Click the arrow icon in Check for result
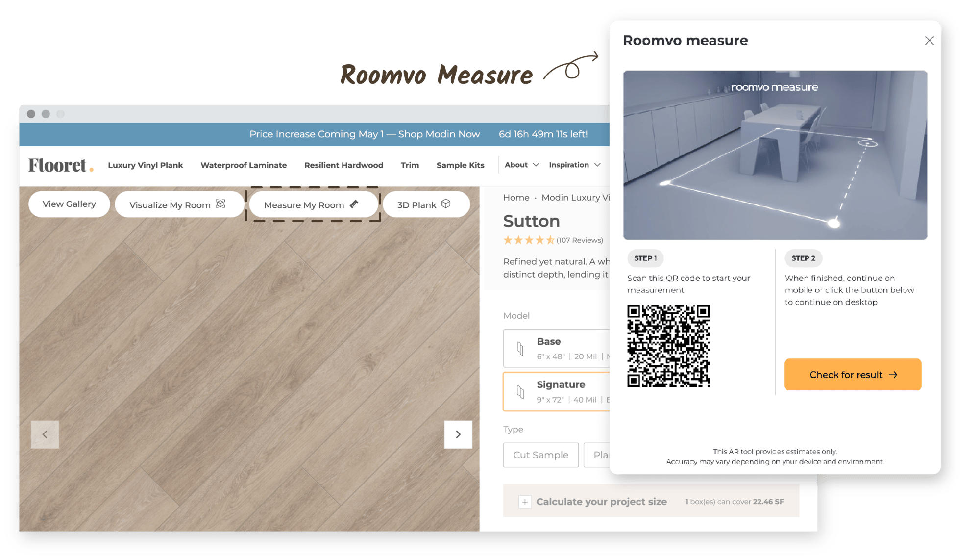This screenshot has width=980, height=560. coord(893,375)
